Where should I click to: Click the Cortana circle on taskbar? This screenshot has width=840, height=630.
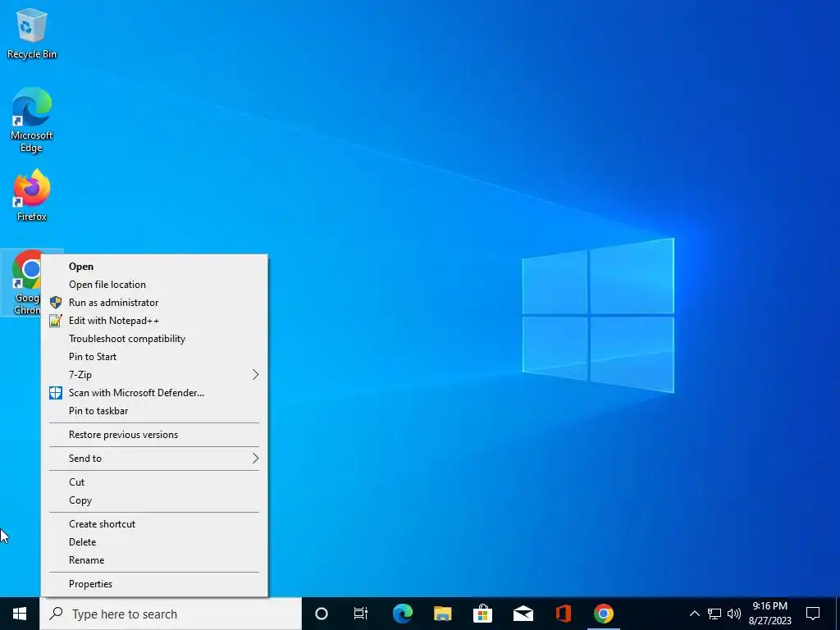point(322,614)
